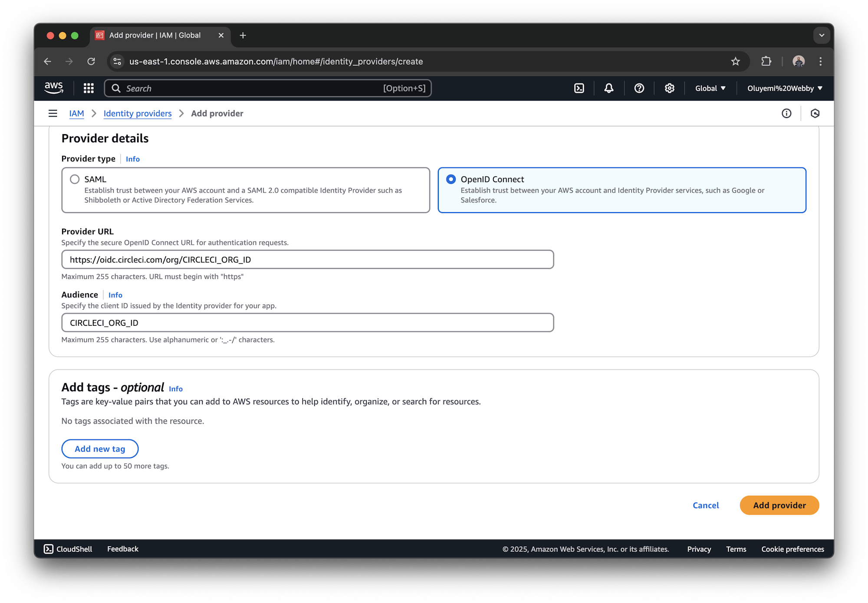868x603 pixels.
Task: Open the AWS services grid menu
Action: coord(89,88)
